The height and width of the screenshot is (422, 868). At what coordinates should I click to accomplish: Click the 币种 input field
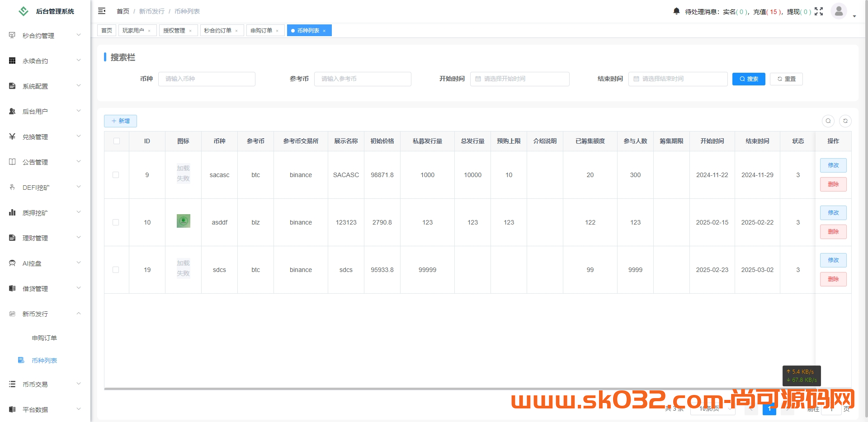coord(207,79)
